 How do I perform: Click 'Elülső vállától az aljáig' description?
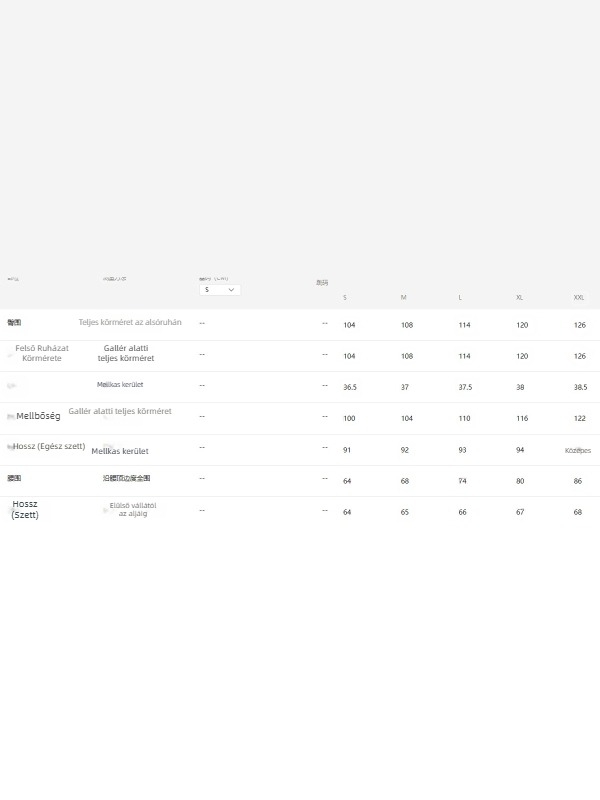(x=133, y=510)
